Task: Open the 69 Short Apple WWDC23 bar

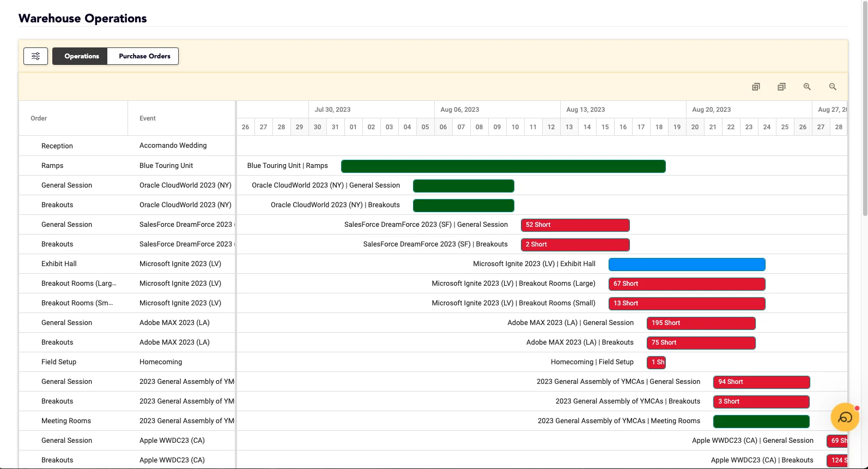Action: pos(837,441)
